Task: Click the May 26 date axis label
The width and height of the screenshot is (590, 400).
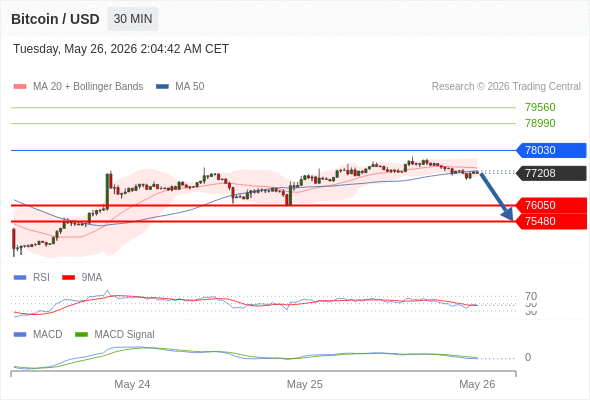Action: [477, 384]
